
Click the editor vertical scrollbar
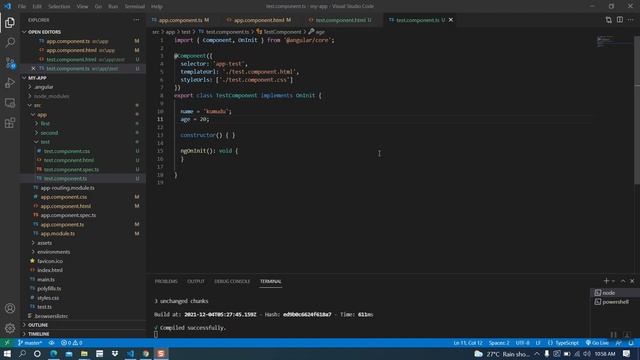point(637,110)
